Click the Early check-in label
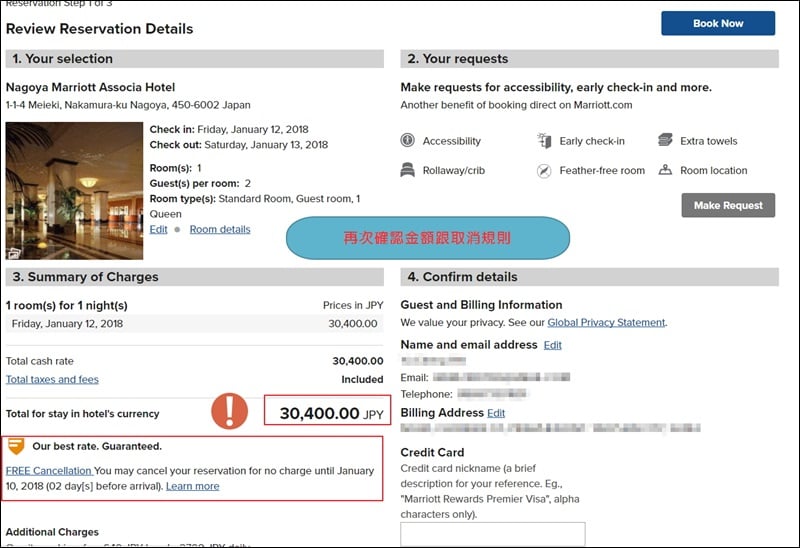 592,141
